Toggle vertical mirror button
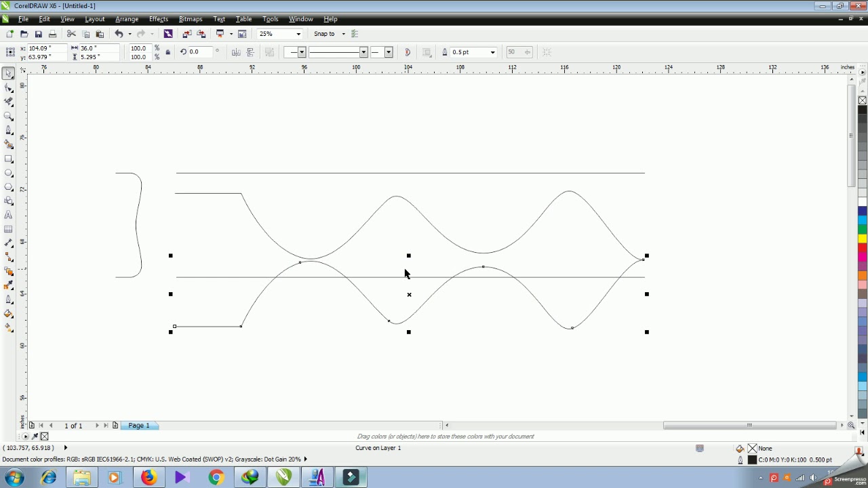The height and width of the screenshot is (488, 868). [250, 52]
